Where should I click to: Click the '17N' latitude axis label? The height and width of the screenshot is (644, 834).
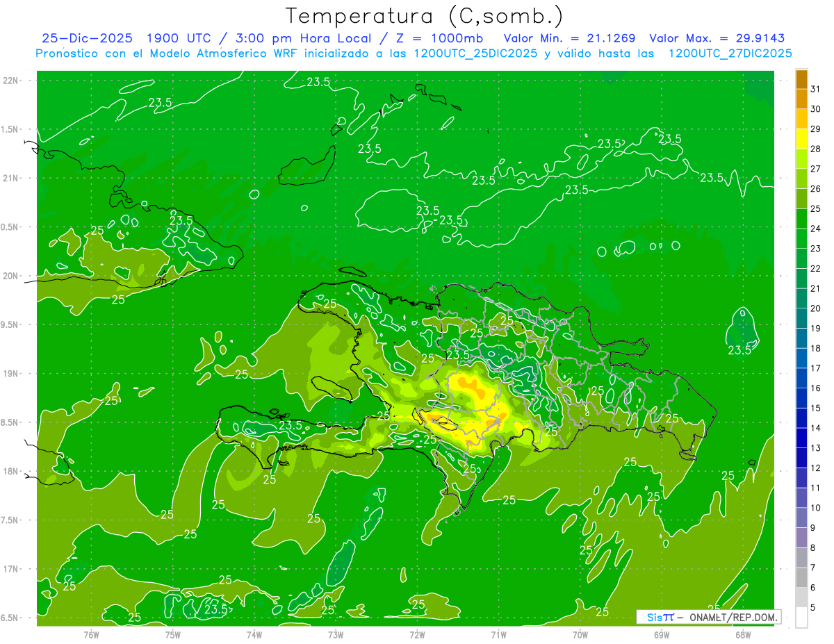coord(12,569)
